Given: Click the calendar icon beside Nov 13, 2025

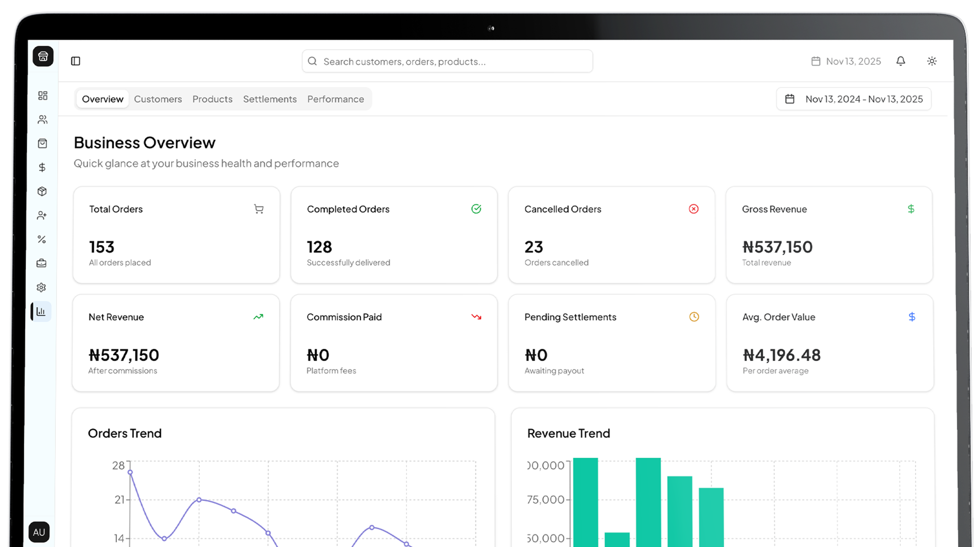Looking at the screenshot, I should click(816, 61).
